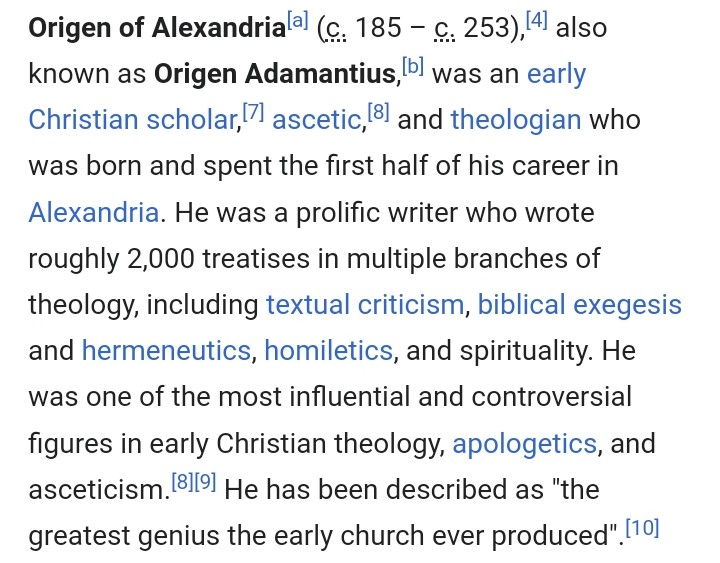
Task: Open the "Alexandria" city link
Action: [94, 213]
